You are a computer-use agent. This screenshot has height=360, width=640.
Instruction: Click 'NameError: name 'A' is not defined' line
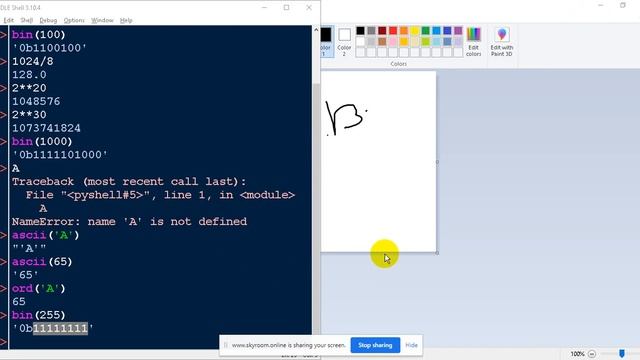(x=129, y=222)
